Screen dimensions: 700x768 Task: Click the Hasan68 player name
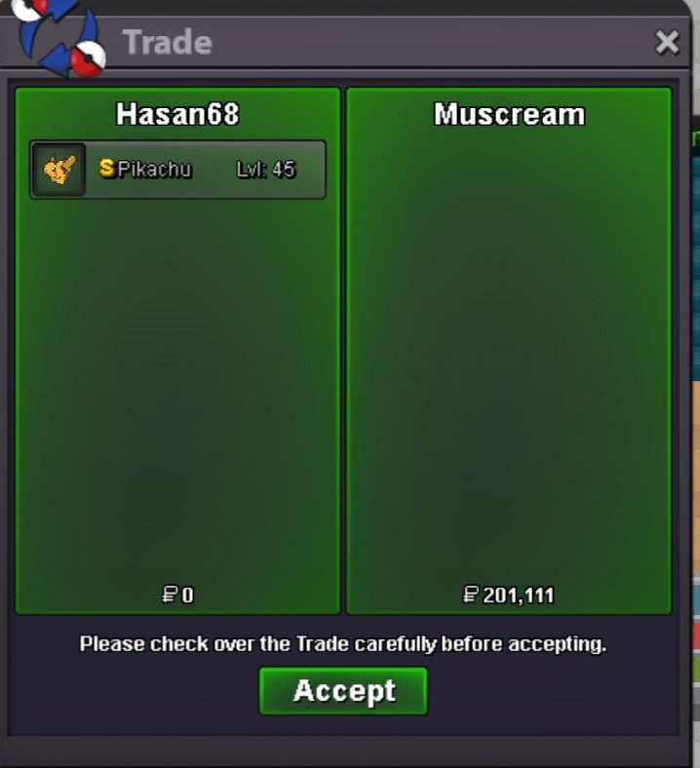point(177,114)
